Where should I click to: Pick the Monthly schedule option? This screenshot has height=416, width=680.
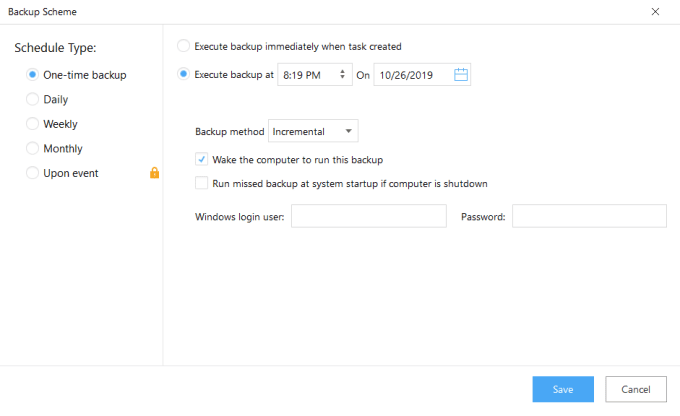(32, 148)
